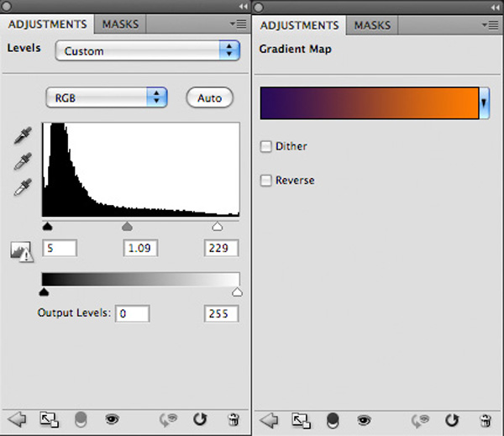Return to adjustment list in the Gradient Map panel

[x=269, y=420]
